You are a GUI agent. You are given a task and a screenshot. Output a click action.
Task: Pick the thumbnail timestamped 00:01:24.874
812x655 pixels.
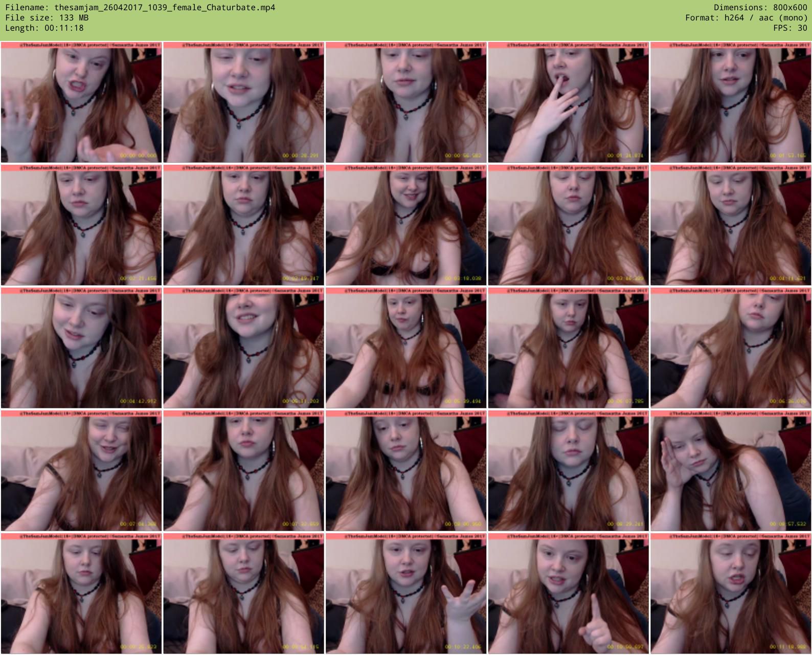(568, 102)
